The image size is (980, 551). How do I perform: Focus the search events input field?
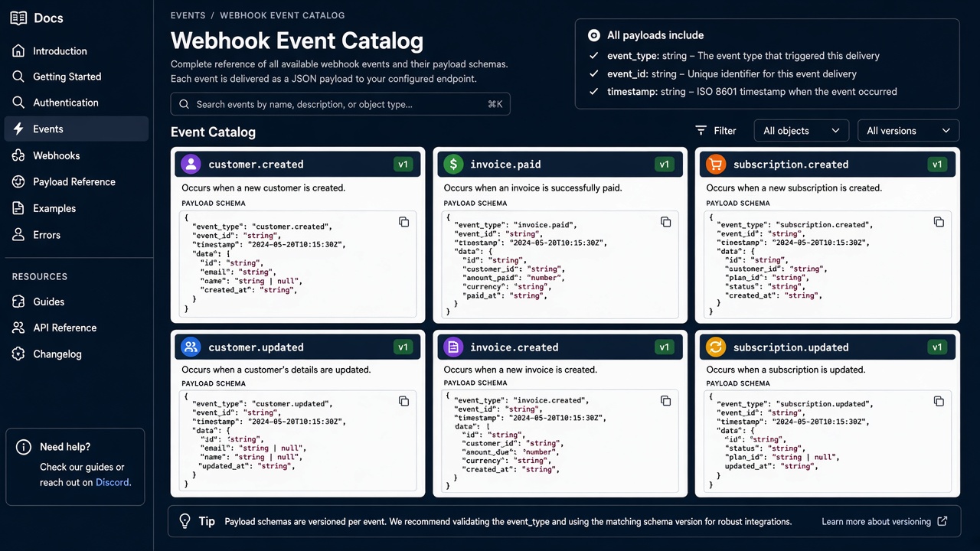tap(340, 104)
